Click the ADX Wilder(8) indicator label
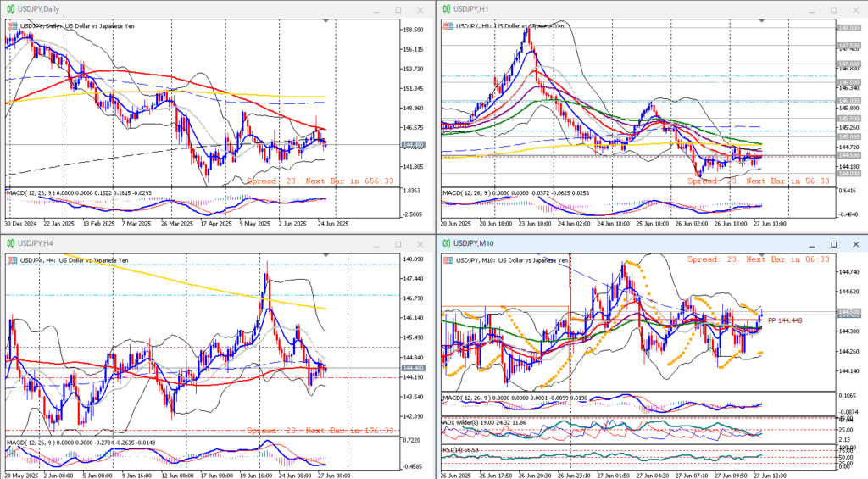The height and width of the screenshot is (479, 868). [x=462, y=422]
